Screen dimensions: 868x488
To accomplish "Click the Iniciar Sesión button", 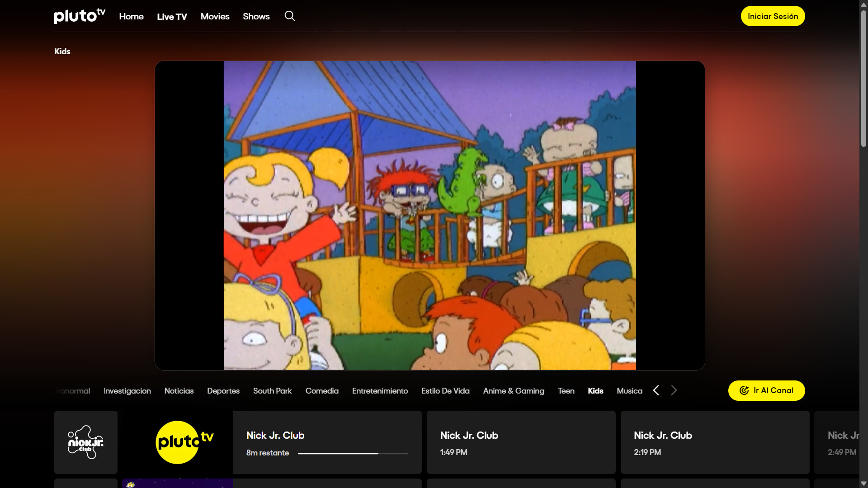I will tap(773, 16).
